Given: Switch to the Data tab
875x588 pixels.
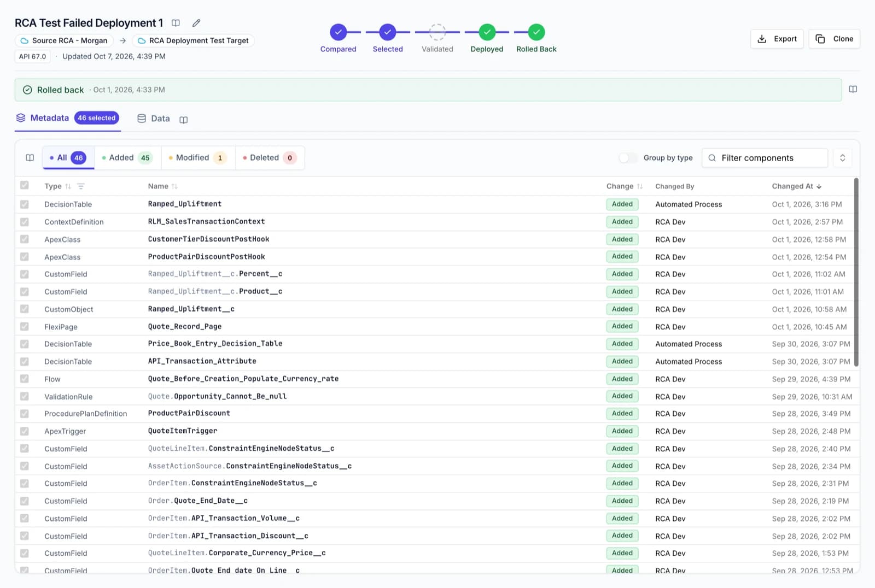Looking at the screenshot, I should click(154, 119).
